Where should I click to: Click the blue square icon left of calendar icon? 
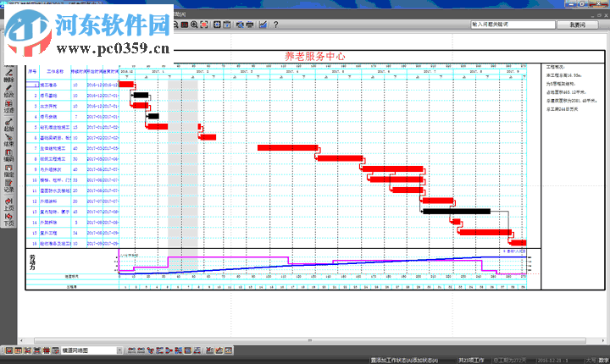pos(217,25)
